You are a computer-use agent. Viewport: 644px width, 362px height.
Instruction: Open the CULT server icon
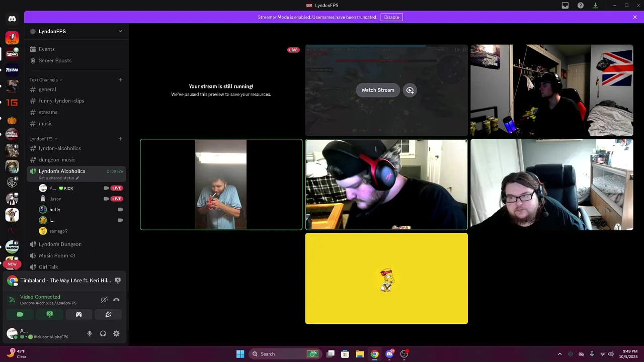pyautogui.click(x=12, y=183)
